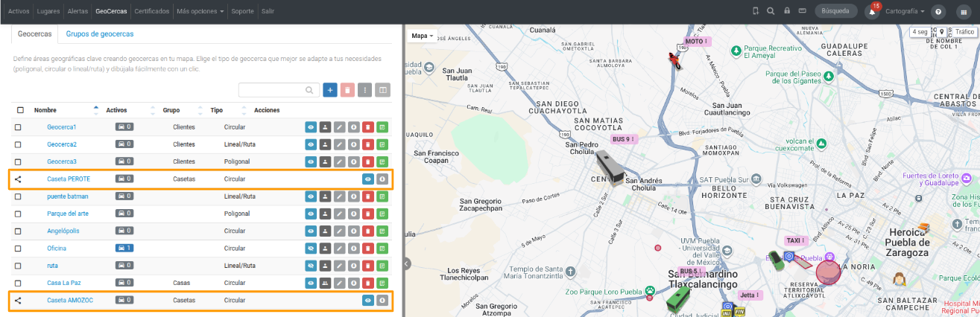Delete the Angelópolis geofence with the trash icon
The image size is (980, 317).
click(x=367, y=231)
